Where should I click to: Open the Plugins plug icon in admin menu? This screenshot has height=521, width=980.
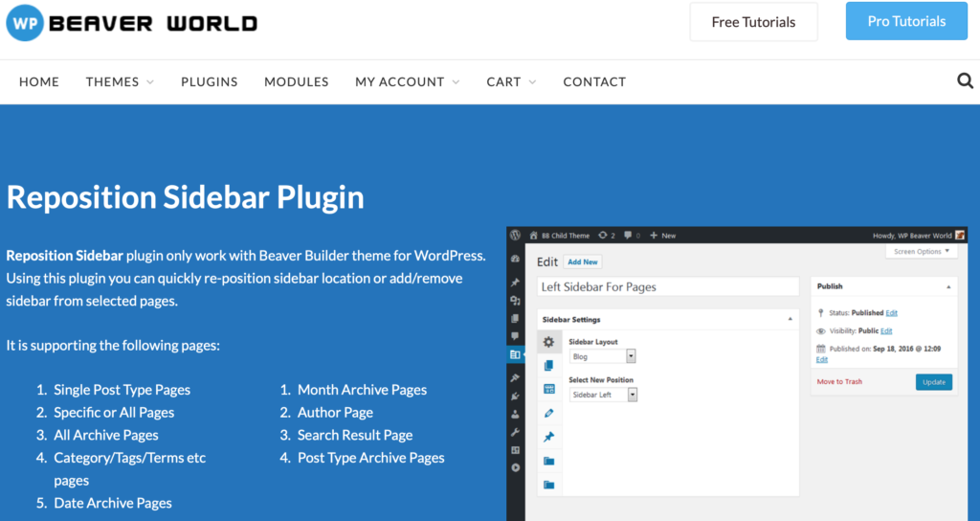coord(515,396)
